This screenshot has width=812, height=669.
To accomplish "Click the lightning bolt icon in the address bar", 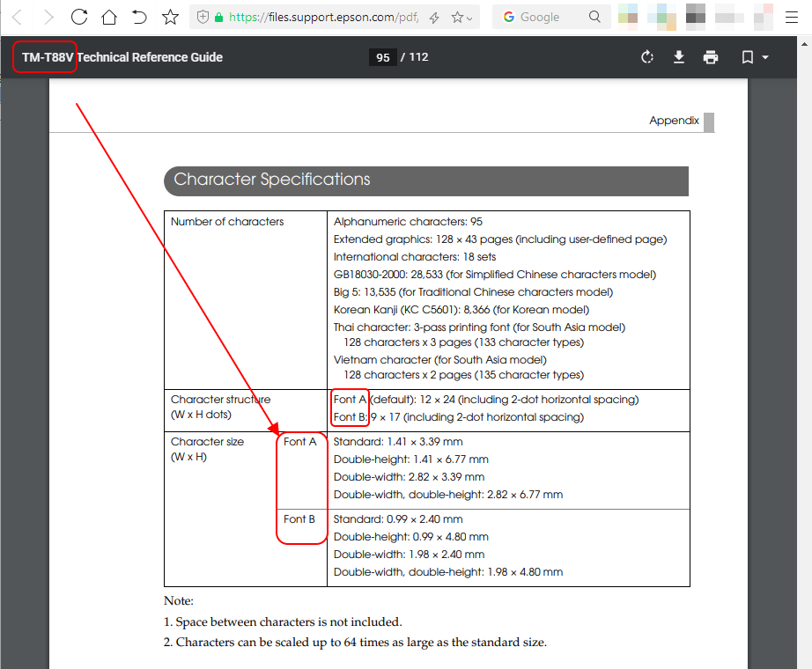I will [434, 18].
